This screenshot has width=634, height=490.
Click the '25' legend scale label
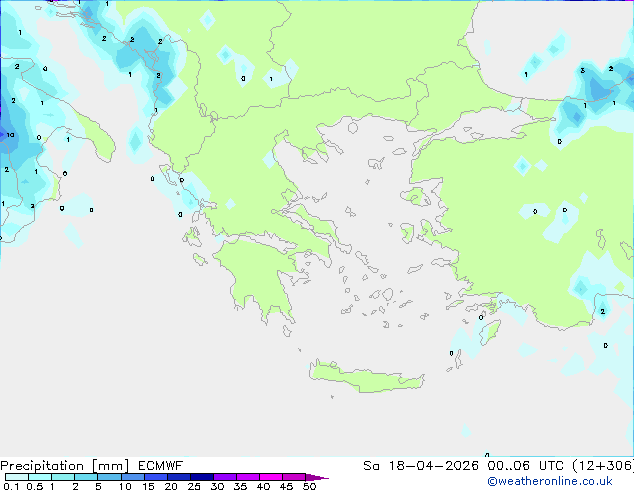(194, 486)
